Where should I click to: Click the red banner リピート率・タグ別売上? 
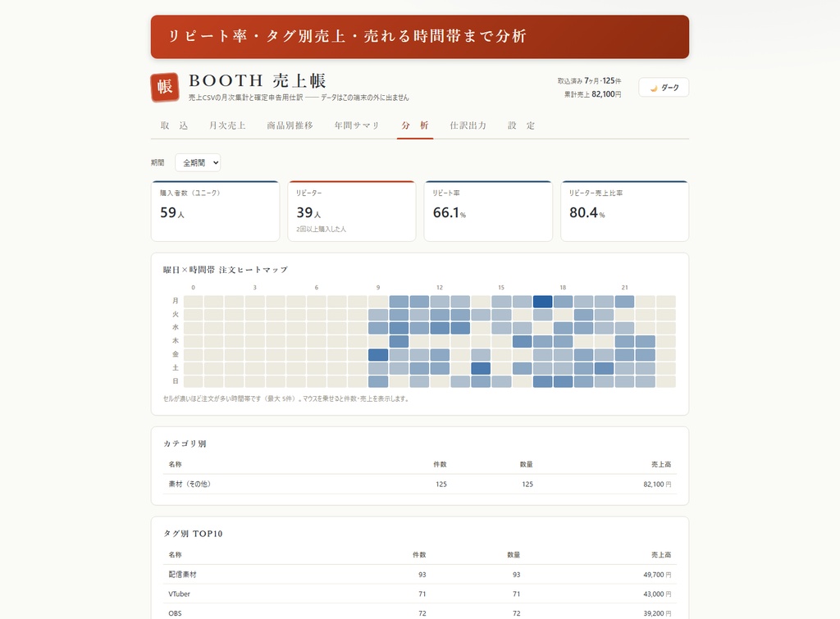[419, 36]
